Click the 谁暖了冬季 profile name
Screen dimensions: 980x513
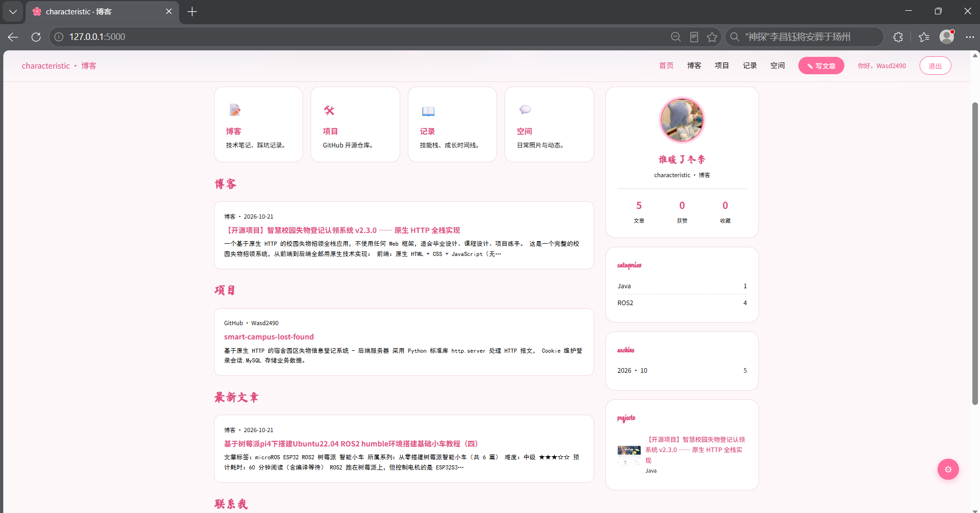pyautogui.click(x=682, y=160)
